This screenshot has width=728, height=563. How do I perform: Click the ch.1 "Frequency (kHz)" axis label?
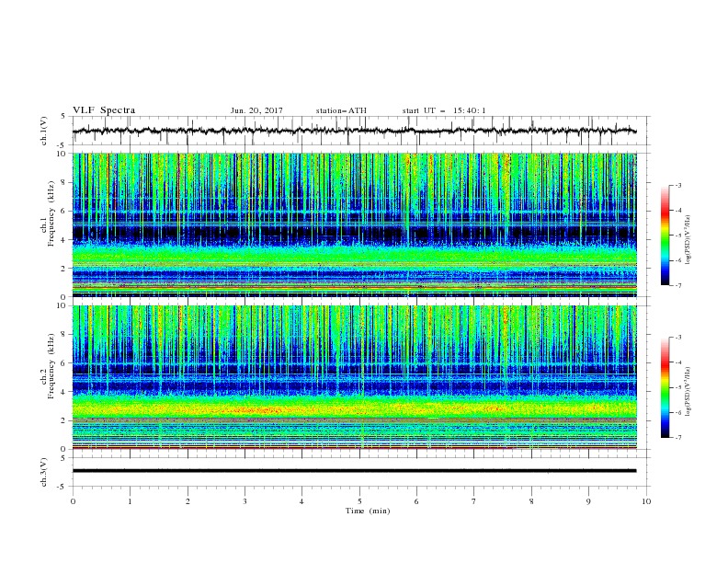(x=51, y=214)
